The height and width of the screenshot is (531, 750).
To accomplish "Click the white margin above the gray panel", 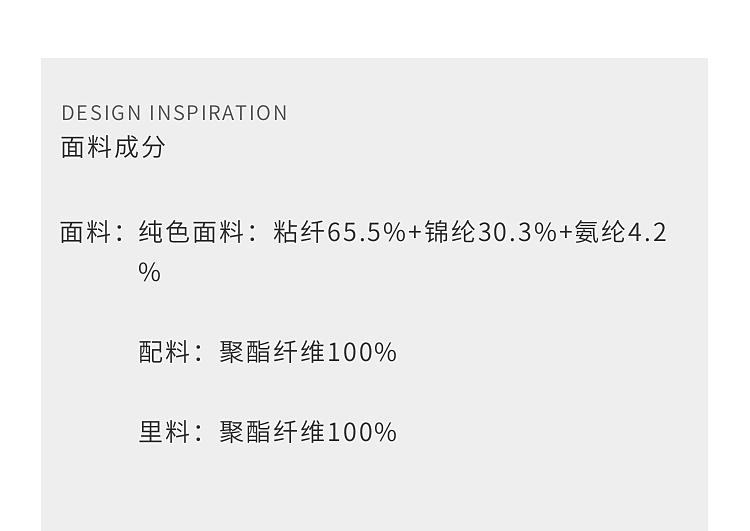I will pyautogui.click(x=375, y=28).
